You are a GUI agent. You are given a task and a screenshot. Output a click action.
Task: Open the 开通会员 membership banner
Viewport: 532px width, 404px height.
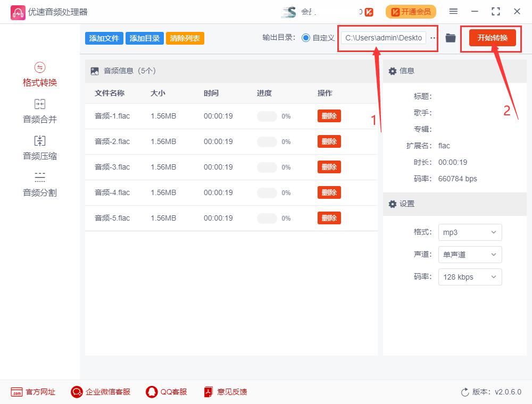(x=411, y=11)
